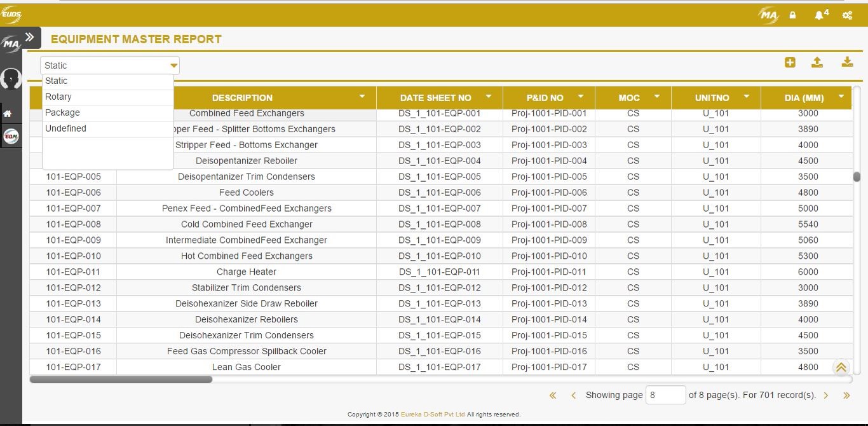Go to home via the sidebar house icon

[8, 114]
